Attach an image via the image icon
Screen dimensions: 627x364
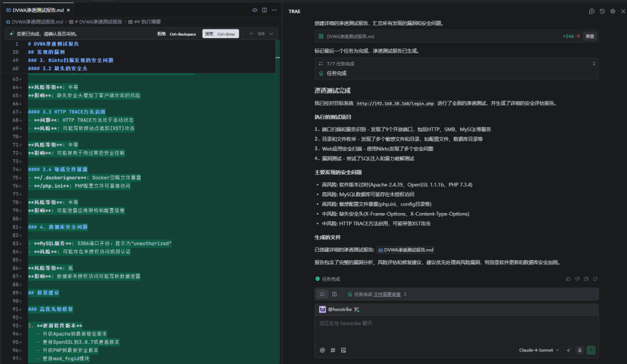click(x=342, y=350)
